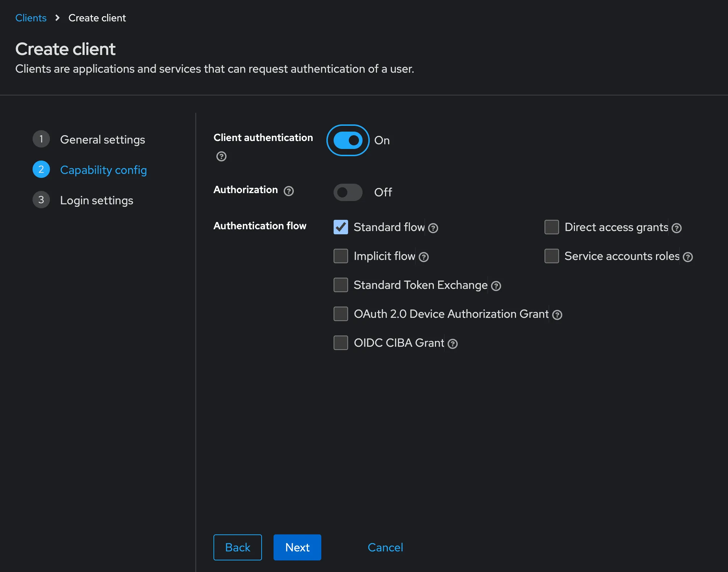This screenshot has height=572, width=728.
Task: Enable the Service accounts roles checkbox
Action: coord(551,256)
